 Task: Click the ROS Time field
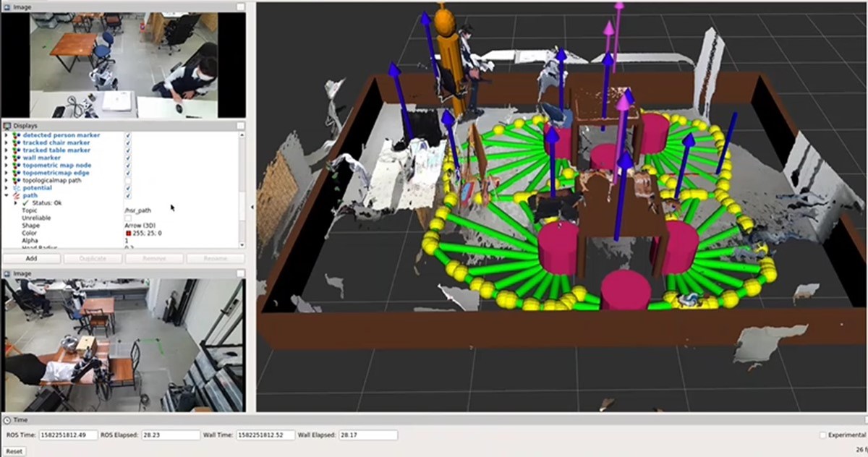coord(67,435)
